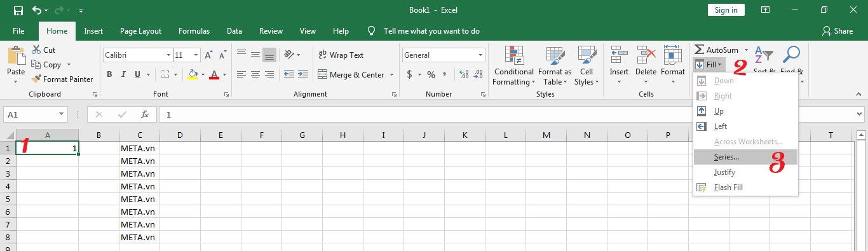Open Format as Table gallery
This screenshot has height=251, width=868.
[554, 66]
